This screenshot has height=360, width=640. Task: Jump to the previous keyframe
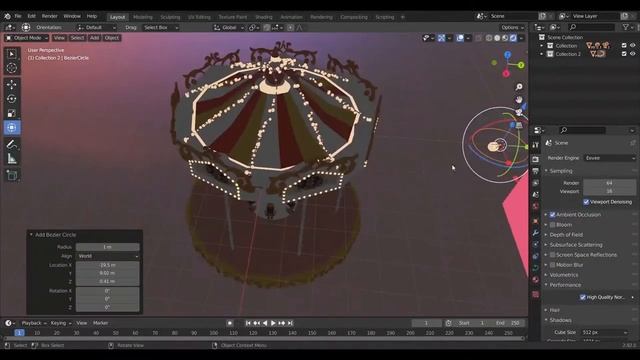256,323
